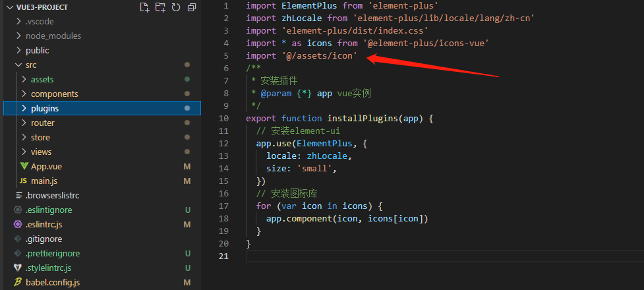The image size is (644, 290).
Task: Click the app.component call on line 18
Action: coord(299,219)
